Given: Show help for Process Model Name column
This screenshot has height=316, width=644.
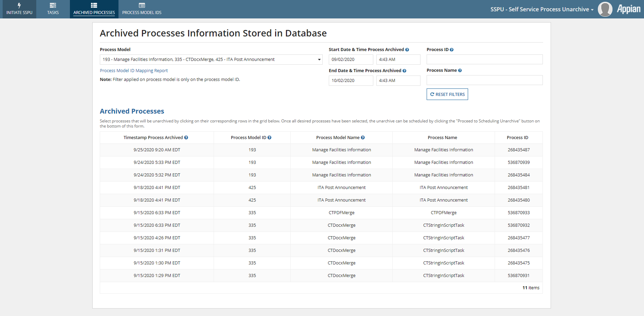Looking at the screenshot, I should pos(362,138).
